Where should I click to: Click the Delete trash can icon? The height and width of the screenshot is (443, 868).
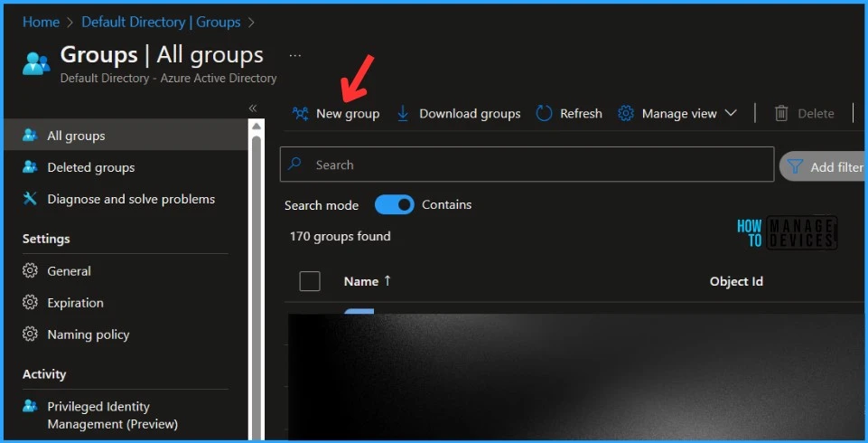point(781,114)
